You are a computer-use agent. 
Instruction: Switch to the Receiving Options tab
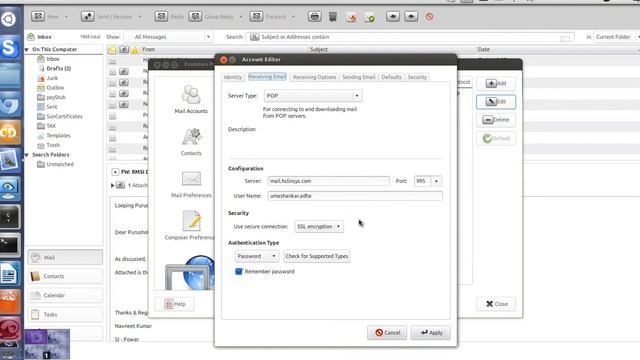pyautogui.click(x=314, y=77)
